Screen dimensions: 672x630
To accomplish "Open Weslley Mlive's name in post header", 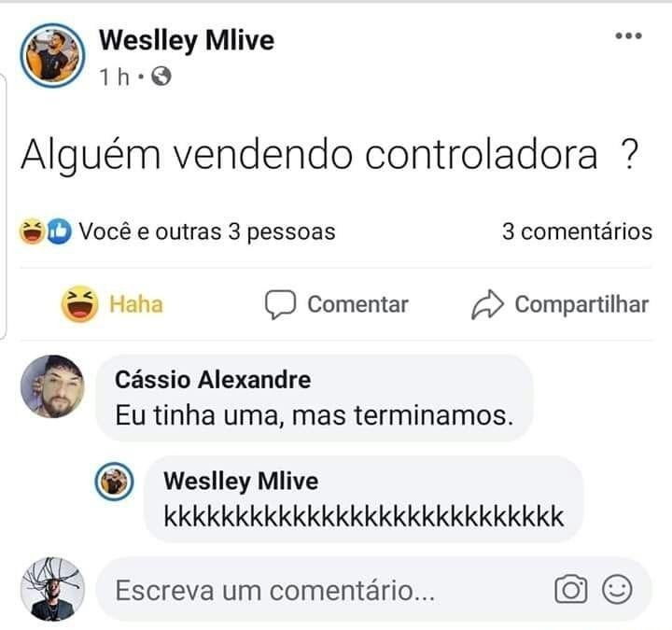I will (187, 40).
